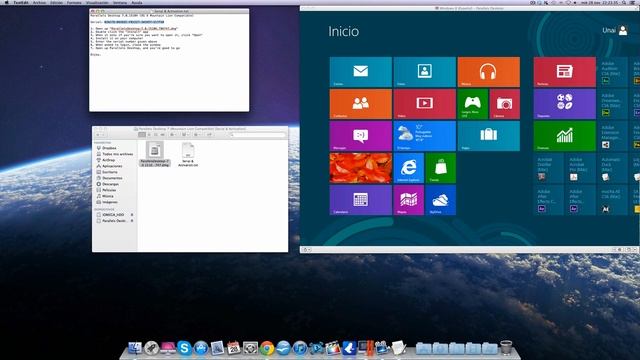Open the Camera tile
The width and height of the screenshot is (640, 360).
504,104
